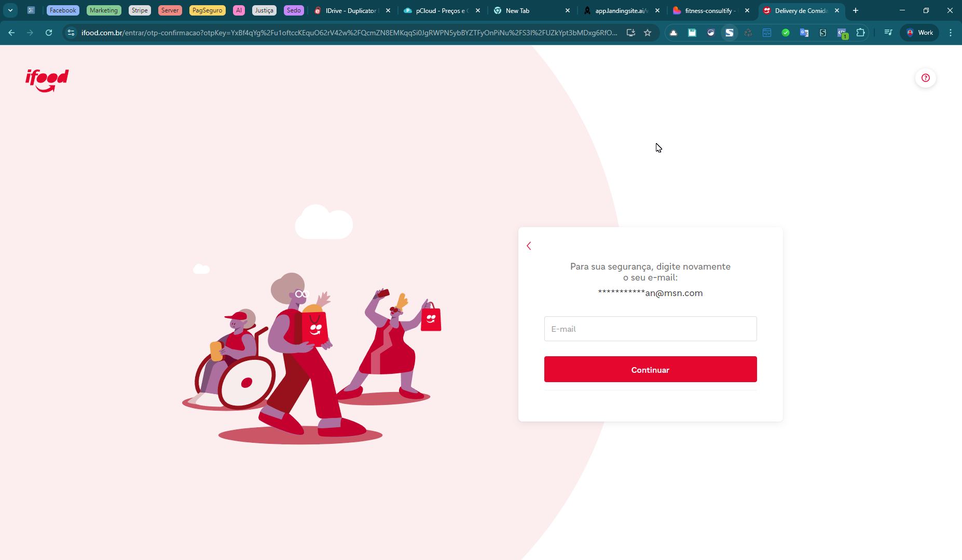The image size is (962, 560).
Task: Click the Continuar button
Action: tap(650, 369)
